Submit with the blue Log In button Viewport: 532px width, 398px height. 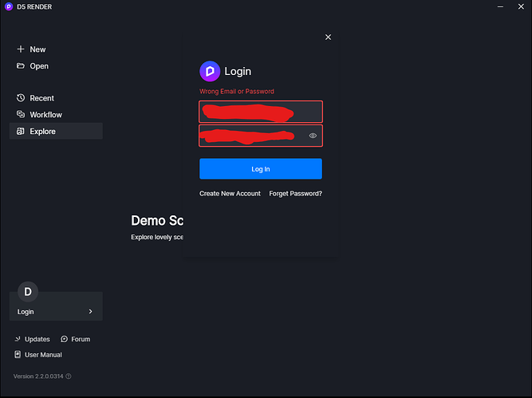pyautogui.click(x=261, y=168)
